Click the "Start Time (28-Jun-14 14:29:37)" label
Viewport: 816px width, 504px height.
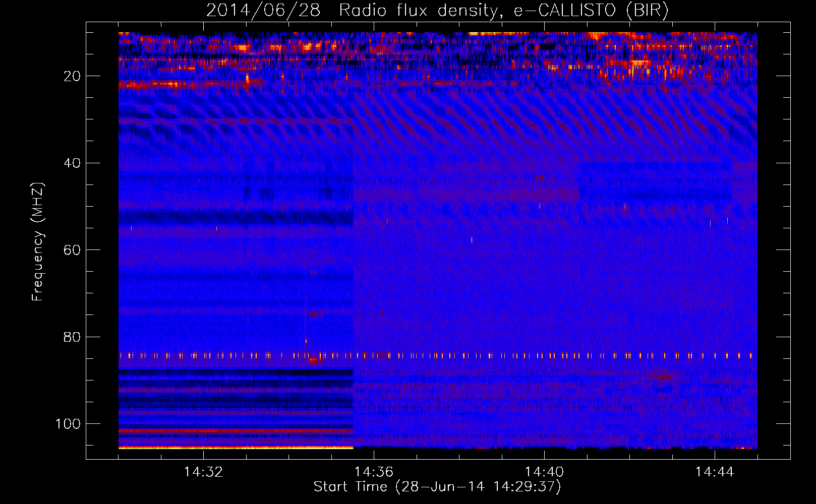click(x=437, y=487)
